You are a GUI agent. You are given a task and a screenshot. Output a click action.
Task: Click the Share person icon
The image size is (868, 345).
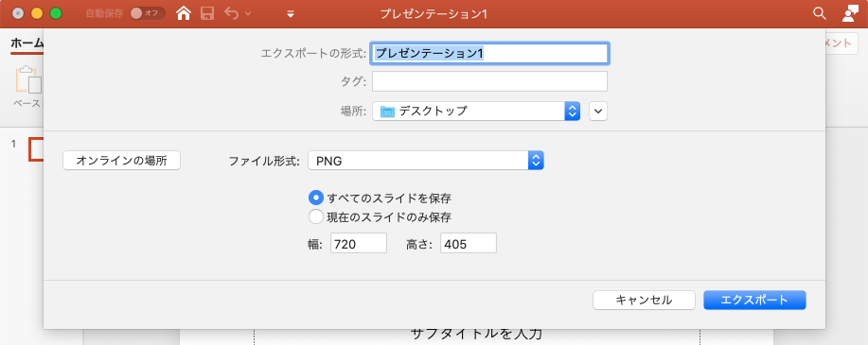point(849,14)
